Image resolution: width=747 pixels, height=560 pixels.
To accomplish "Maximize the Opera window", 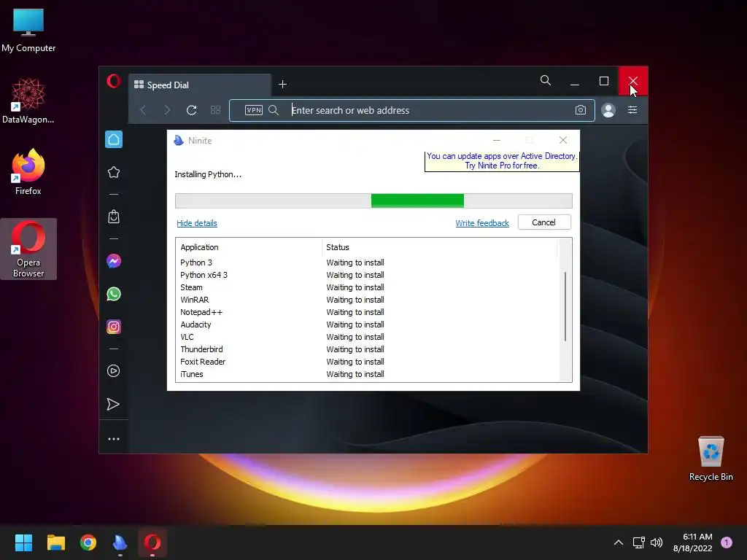I will pyautogui.click(x=603, y=82).
